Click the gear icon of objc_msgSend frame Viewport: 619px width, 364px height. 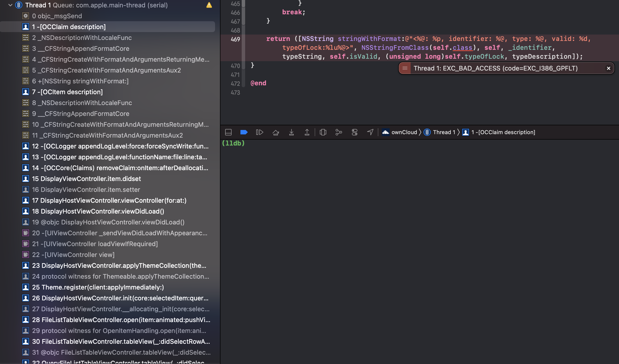tap(26, 16)
